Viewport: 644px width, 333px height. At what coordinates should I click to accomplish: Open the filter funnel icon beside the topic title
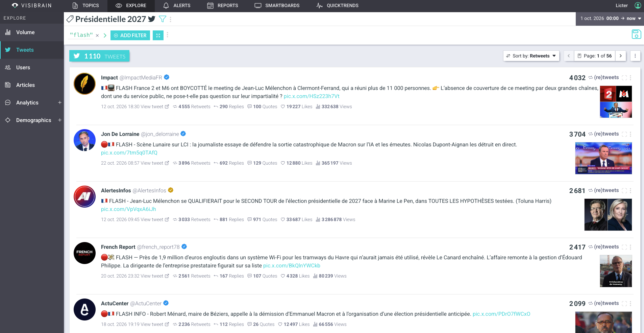point(163,19)
